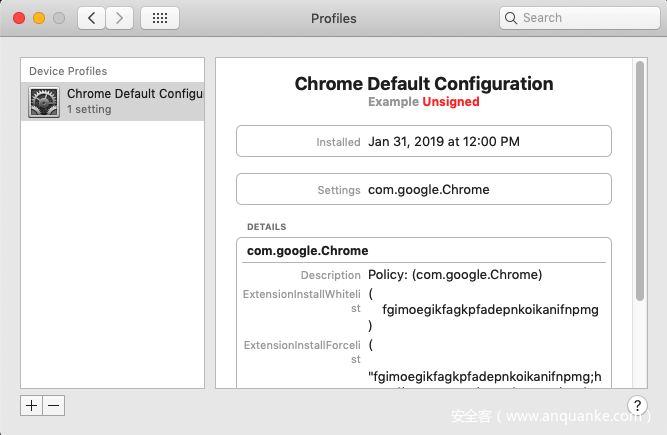Image resolution: width=667 pixels, height=435 pixels.
Task: Click the ExtensionInstallForcelist key label
Action: click(302, 352)
